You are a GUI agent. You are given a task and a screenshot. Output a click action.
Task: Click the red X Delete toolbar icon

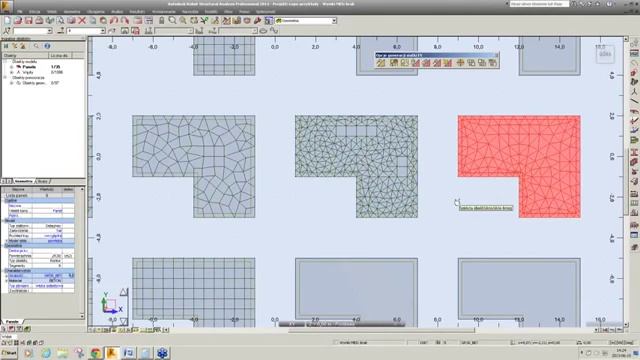coord(82,20)
